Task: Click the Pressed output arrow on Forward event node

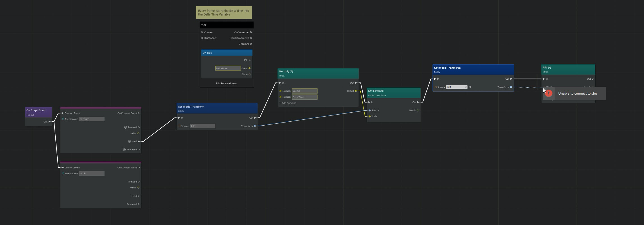Action: [x=139, y=127]
